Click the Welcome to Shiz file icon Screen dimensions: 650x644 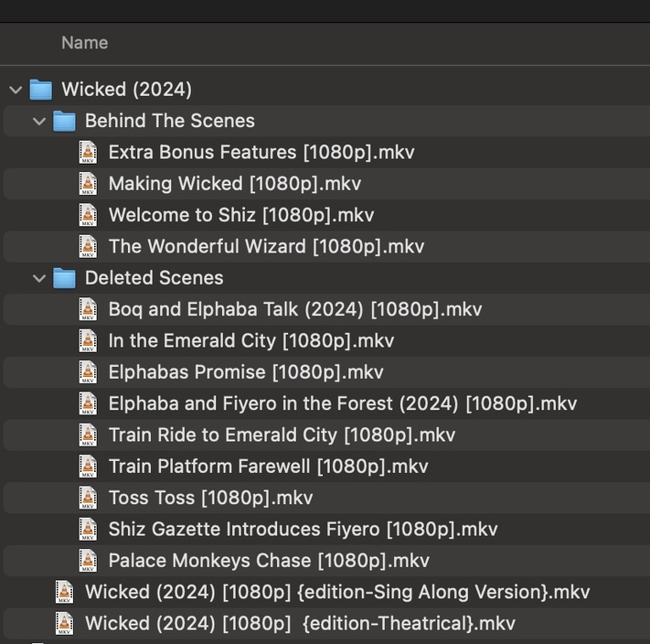point(88,215)
